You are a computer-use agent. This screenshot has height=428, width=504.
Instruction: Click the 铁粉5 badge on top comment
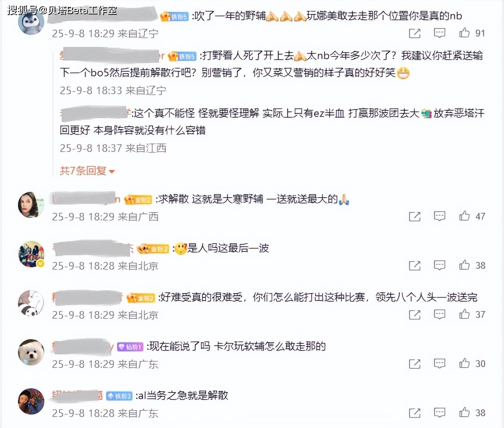pos(175,16)
